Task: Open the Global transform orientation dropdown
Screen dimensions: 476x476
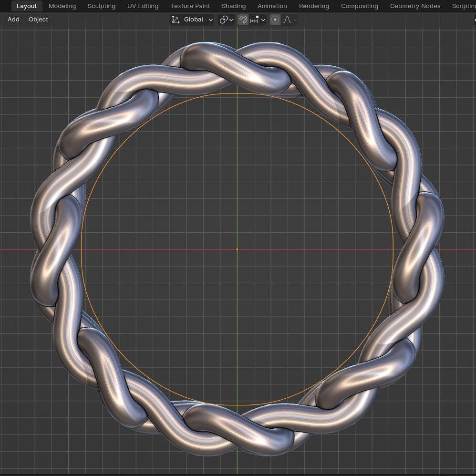Action: tap(192, 20)
